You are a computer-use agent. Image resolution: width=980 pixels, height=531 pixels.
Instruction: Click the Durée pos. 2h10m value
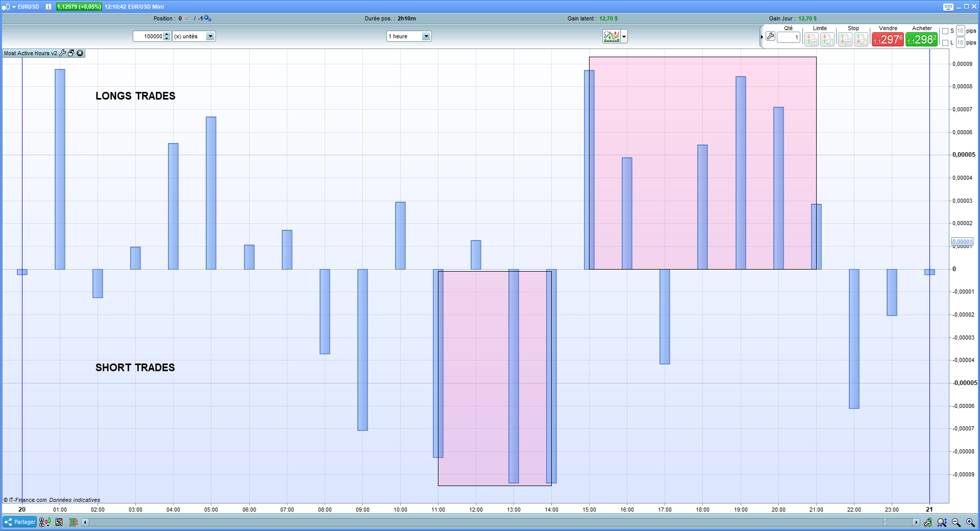click(407, 18)
